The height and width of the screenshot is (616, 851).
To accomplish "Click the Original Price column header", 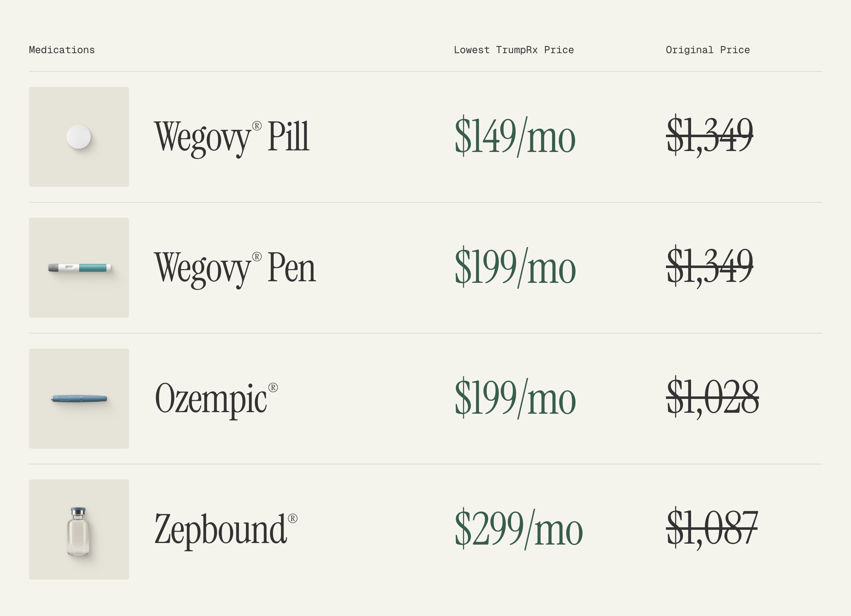I will 708,50.
